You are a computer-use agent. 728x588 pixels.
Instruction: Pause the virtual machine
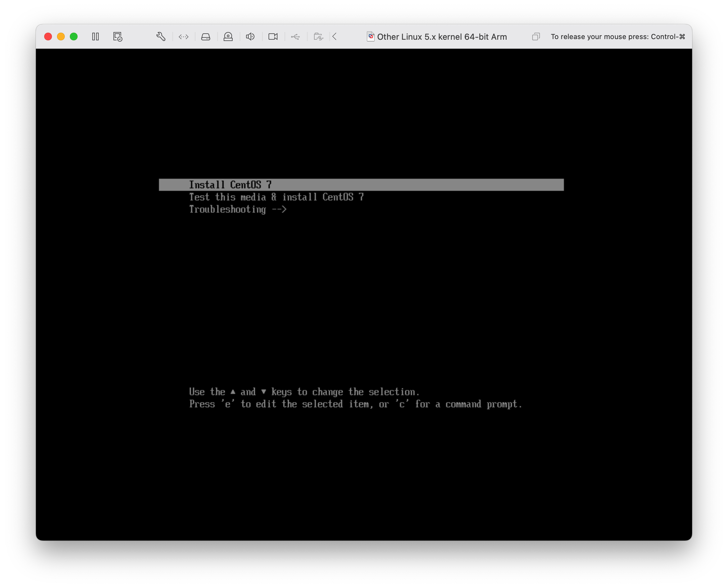(95, 37)
